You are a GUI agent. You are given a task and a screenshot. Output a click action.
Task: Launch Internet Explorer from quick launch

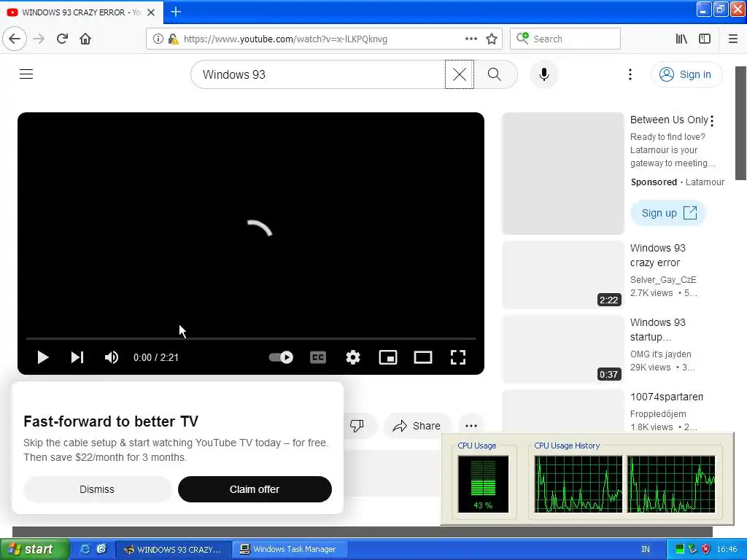click(x=85, y=549)
